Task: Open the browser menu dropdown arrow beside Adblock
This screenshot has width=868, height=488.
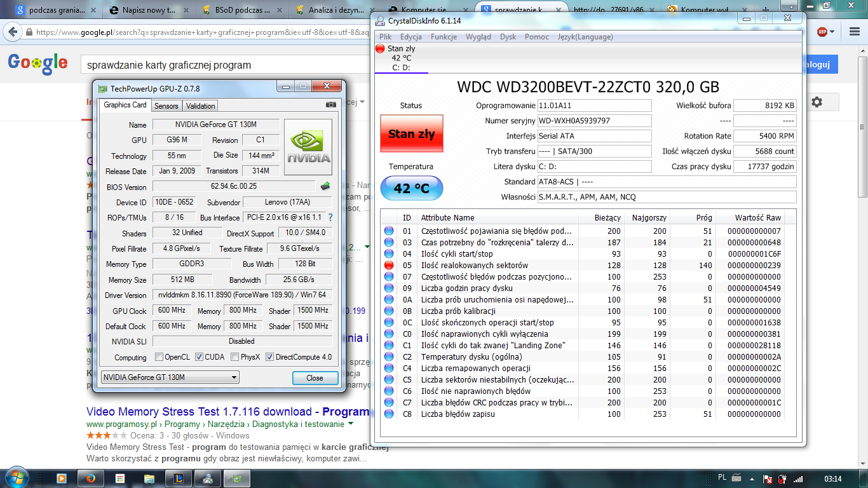Action: [832, 31]
